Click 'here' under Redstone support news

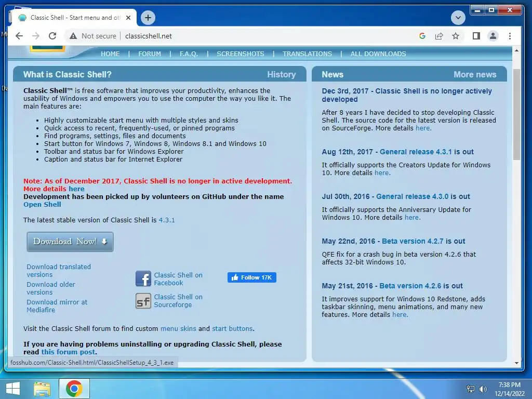coord(400,315)
